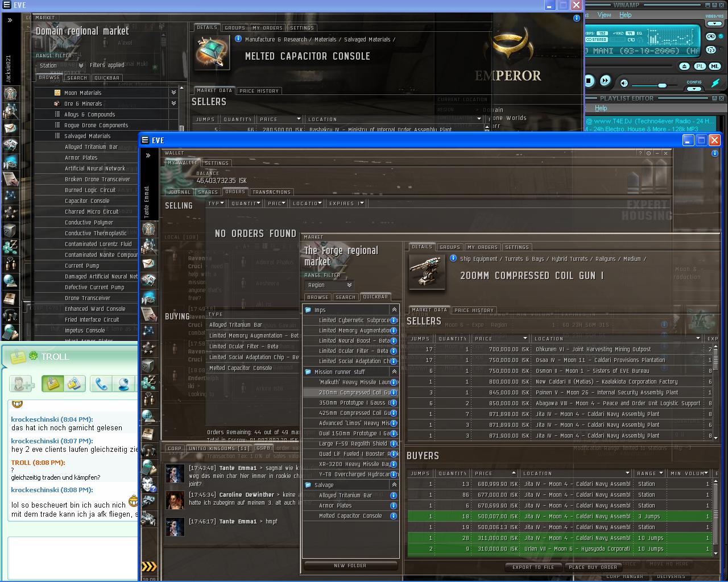Toggle ICQ single message mode button
Screen dimensions: 728x582
click(53, 384)
